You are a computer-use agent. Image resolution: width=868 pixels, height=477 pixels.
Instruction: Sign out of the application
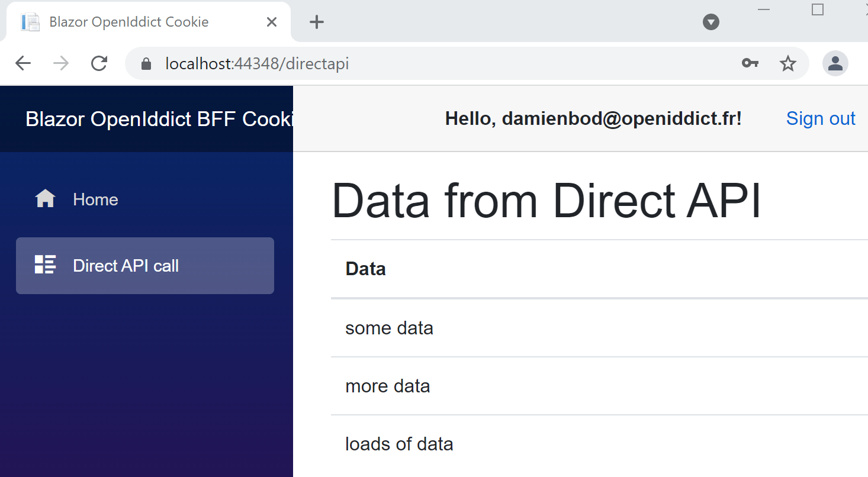pos(820,118)
